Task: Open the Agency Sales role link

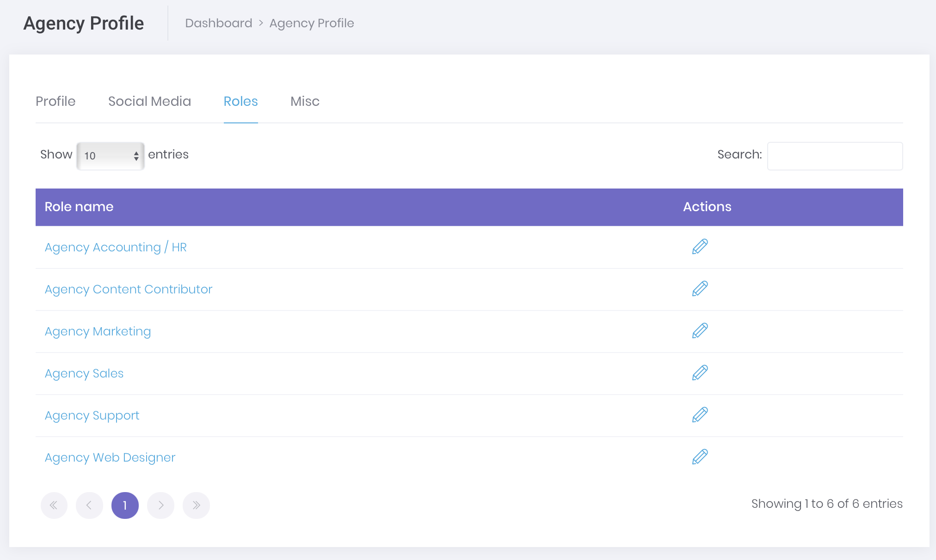Action: tap(84, 373)
